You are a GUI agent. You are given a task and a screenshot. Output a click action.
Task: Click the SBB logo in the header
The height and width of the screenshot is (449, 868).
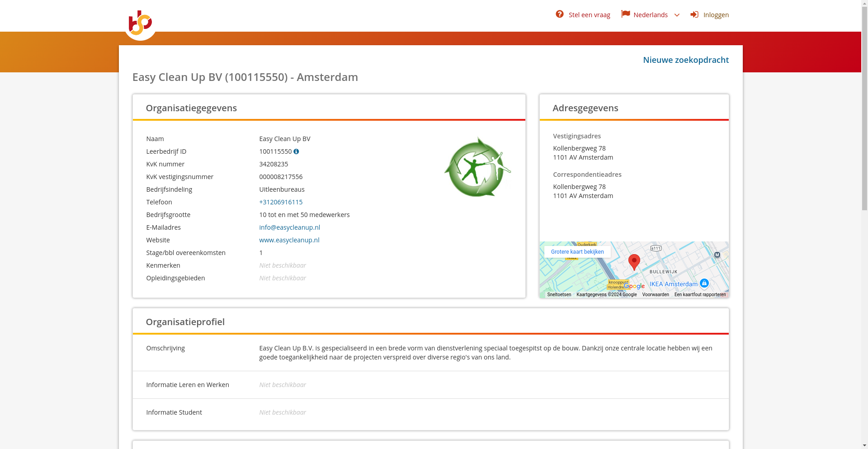click(140, 23)
